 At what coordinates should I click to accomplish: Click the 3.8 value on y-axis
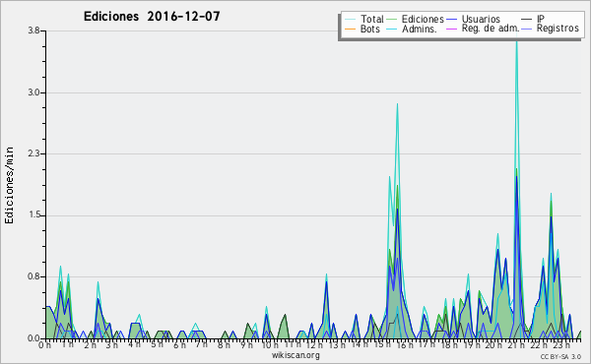(x=33, y=30)
